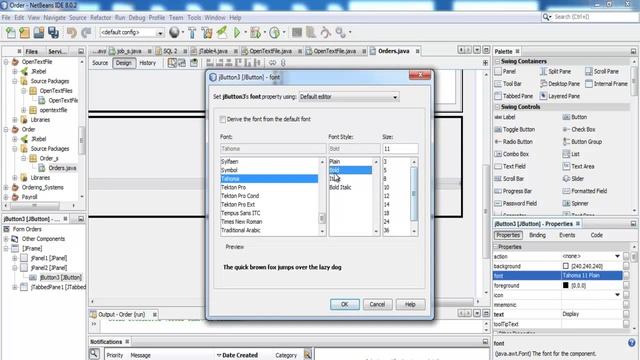This screenshot has height=360, width=640.
Task: Open the Default editor dropdown in font dialog
Action: pyautogui.click(x=349, y=97)
